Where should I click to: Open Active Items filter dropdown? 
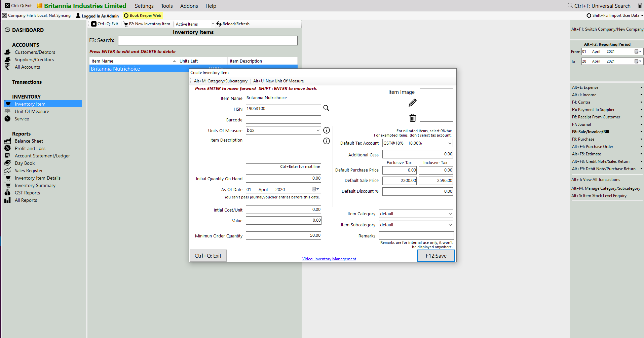[x=213, y=24]
